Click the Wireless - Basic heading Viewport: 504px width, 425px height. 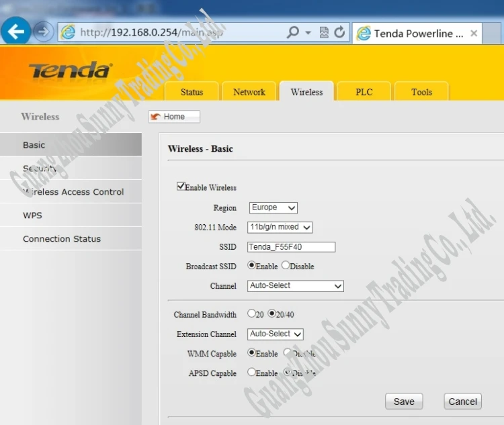click(x=200, y=149)
